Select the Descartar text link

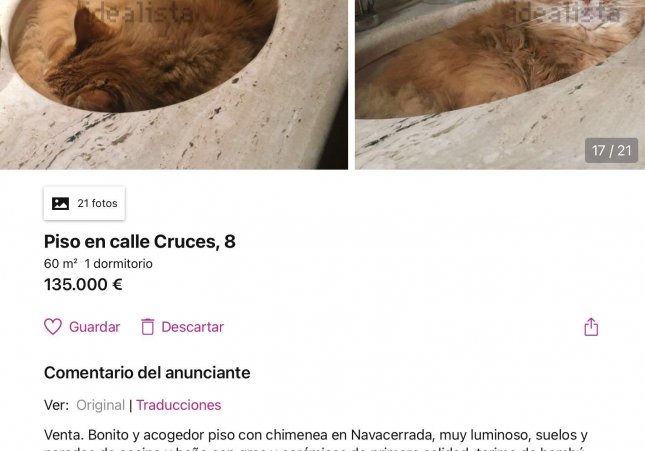193,327
